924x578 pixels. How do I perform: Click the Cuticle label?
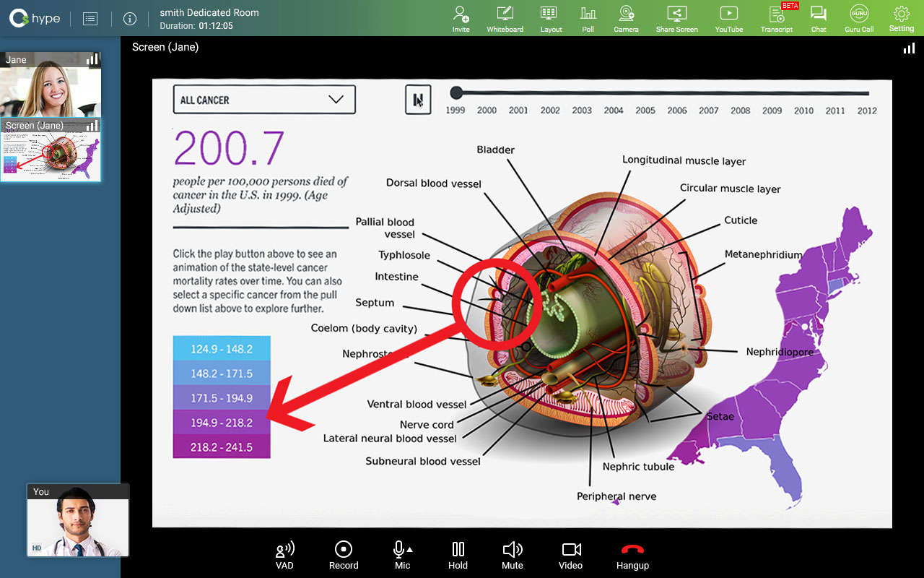741,220
